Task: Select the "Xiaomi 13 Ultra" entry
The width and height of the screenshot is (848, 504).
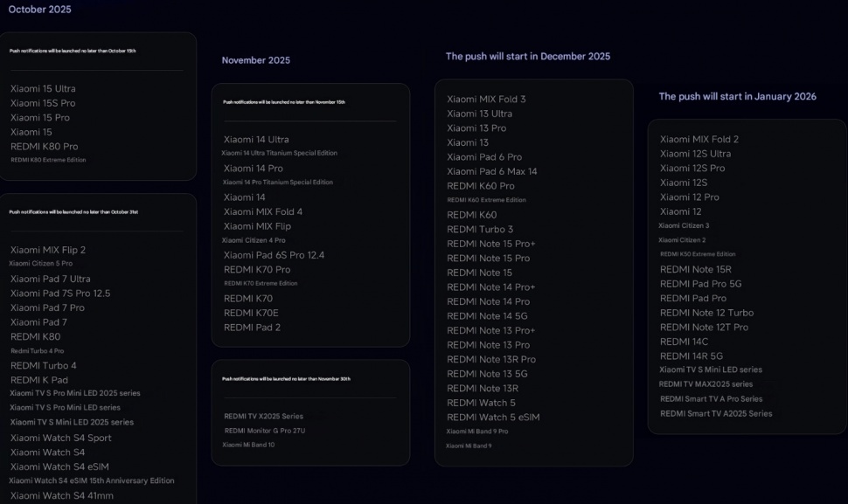Action: coord(479,114)
